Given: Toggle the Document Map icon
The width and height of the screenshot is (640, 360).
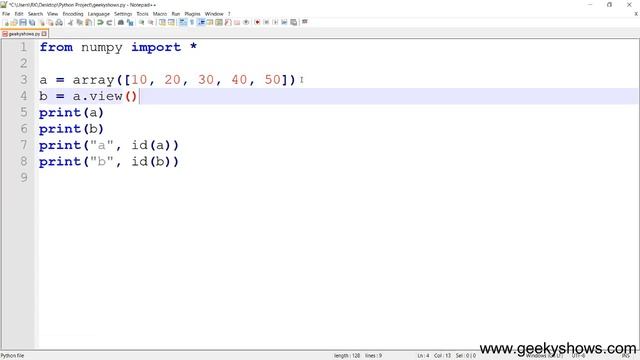Looking at the screenshot, I should click(219, 22).
